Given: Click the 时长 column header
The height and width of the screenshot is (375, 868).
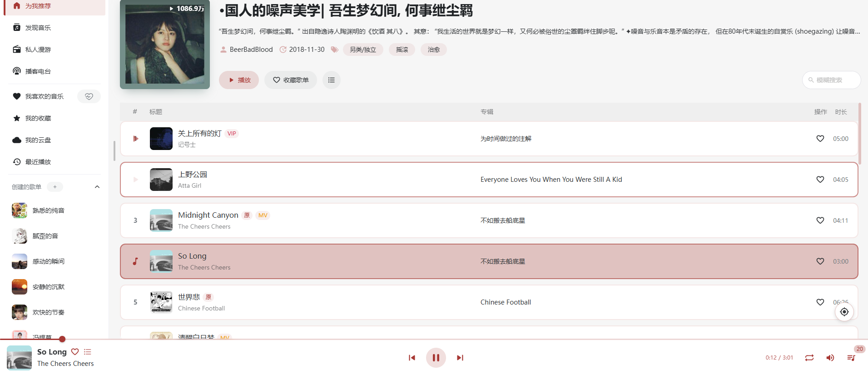Looking at the screenshot, I should [841, 112].
